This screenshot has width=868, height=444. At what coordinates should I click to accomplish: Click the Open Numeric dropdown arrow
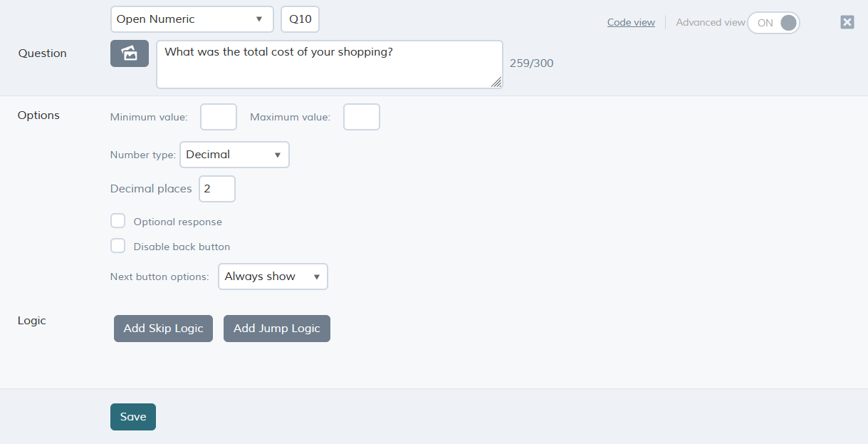tap(259, 19)
